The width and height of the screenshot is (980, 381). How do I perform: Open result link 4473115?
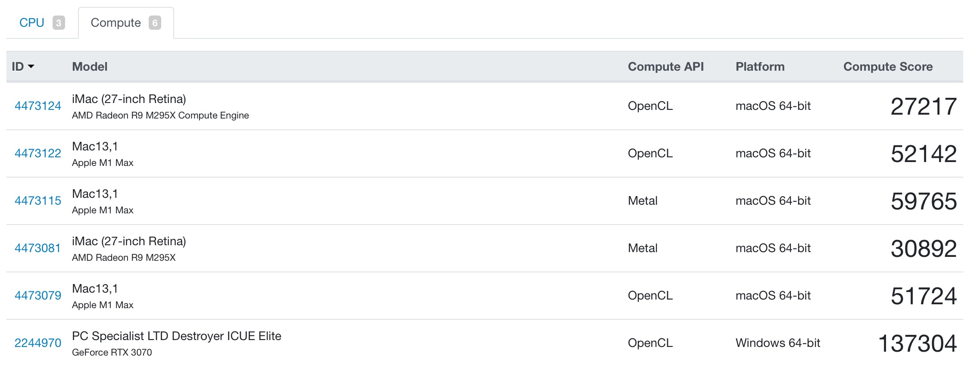[x=38, y=201]
